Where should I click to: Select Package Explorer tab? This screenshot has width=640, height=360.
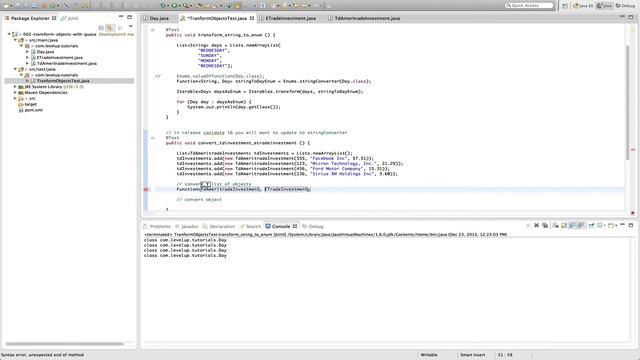click(30, 18)
